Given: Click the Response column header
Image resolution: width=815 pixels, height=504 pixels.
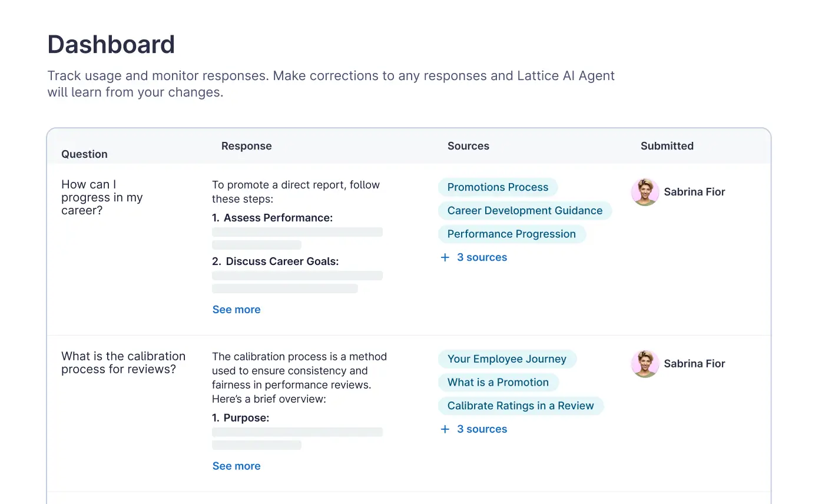Looking at the screenshot, I should (246, 146).
